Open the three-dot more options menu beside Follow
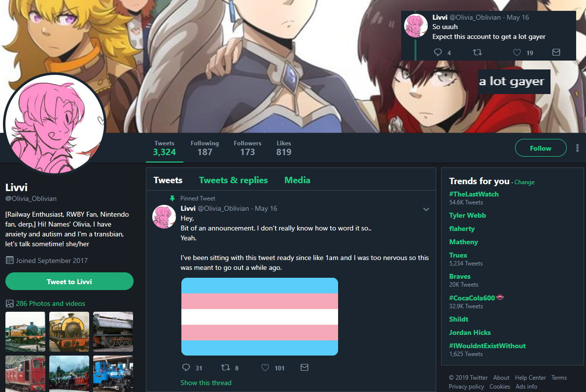The width and height of the screenshot is (586, 392). pyautogui.click(x=578, y=148)
